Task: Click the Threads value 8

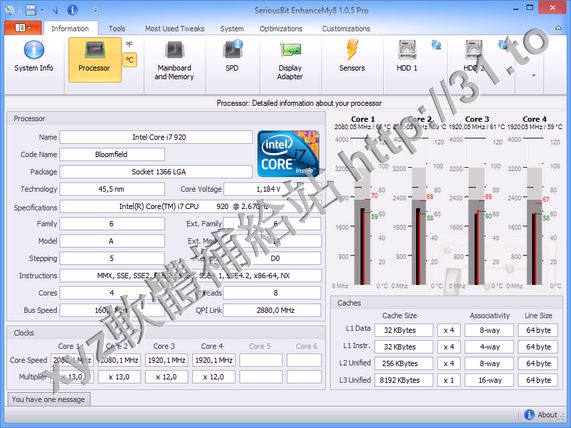Action: [x=272, y=293]
